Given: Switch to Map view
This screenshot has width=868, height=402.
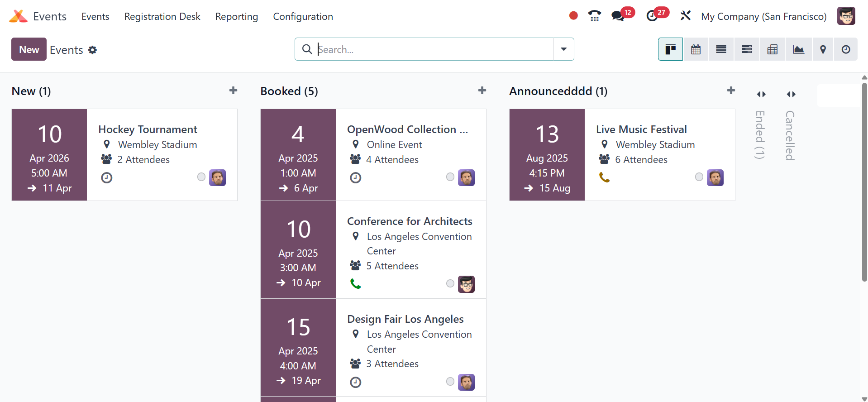Looking at the screenshot, I should 823,49.
